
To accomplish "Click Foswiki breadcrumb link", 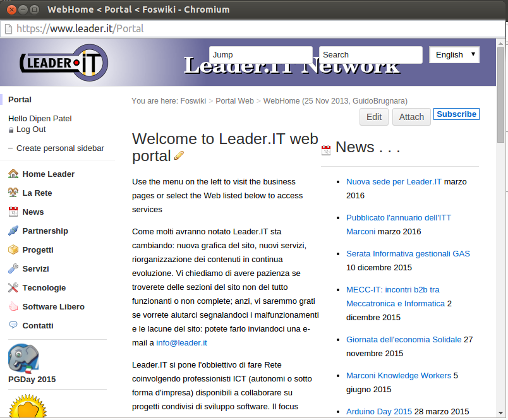I will tap(193, 101).
